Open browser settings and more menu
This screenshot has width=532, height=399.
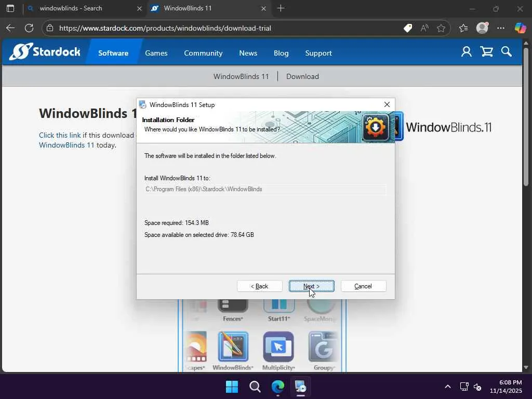[x=501, y=28]
